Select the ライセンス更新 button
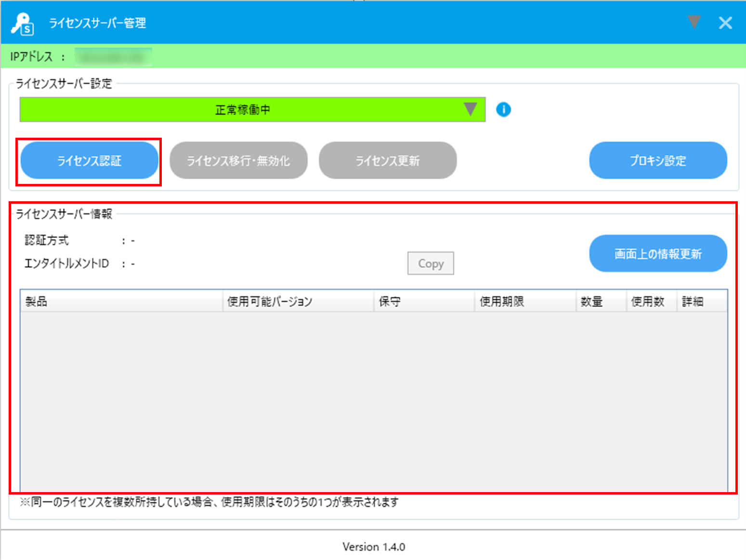The width and height of the screenshot is (746, 560). (x=388, y=161)
